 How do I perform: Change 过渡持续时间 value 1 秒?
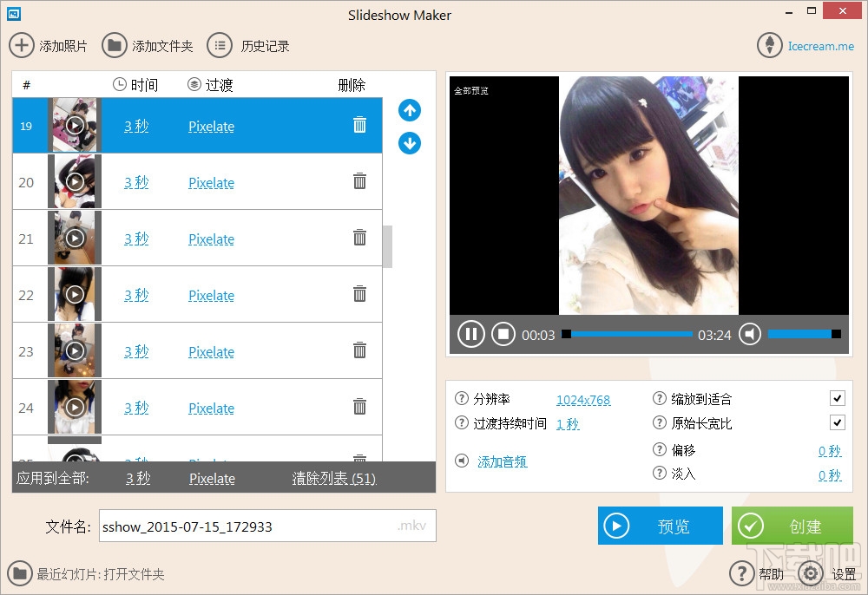click(x=568, y=424)
